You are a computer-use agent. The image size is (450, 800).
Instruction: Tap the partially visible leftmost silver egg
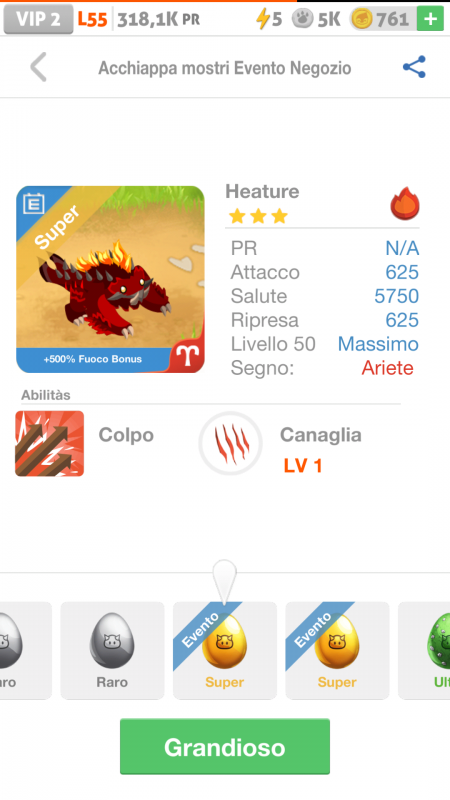[26, 650]
